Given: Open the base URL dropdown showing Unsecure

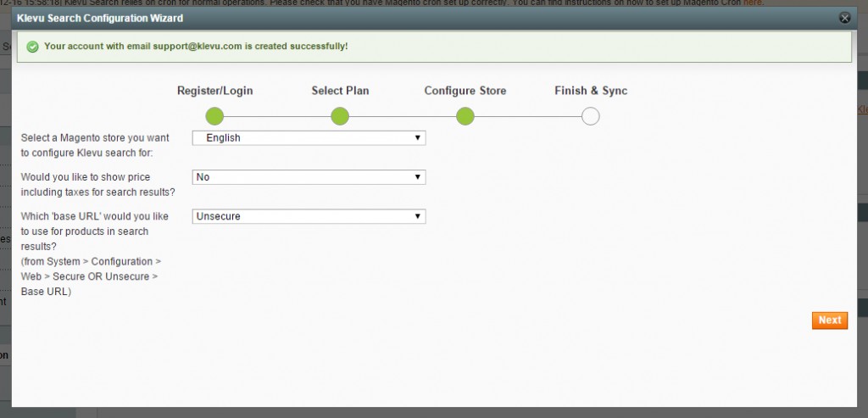Looking at the screenshot, I should click(309, 216).
